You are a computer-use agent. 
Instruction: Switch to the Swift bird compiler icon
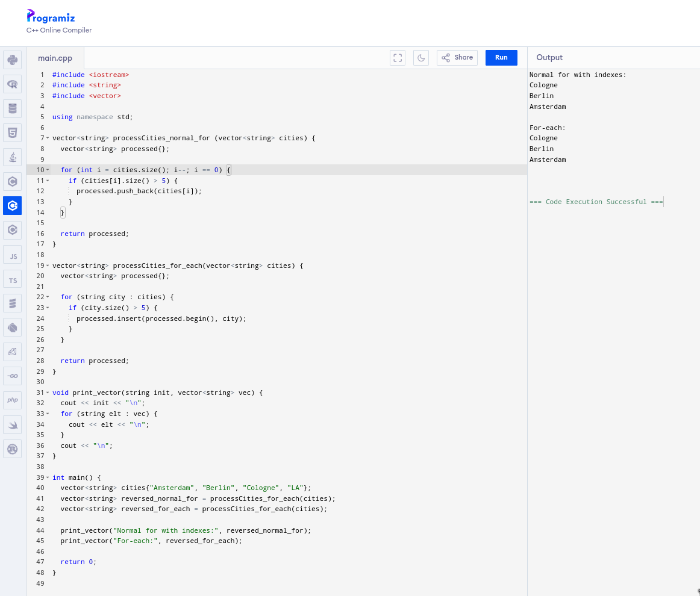13,424
